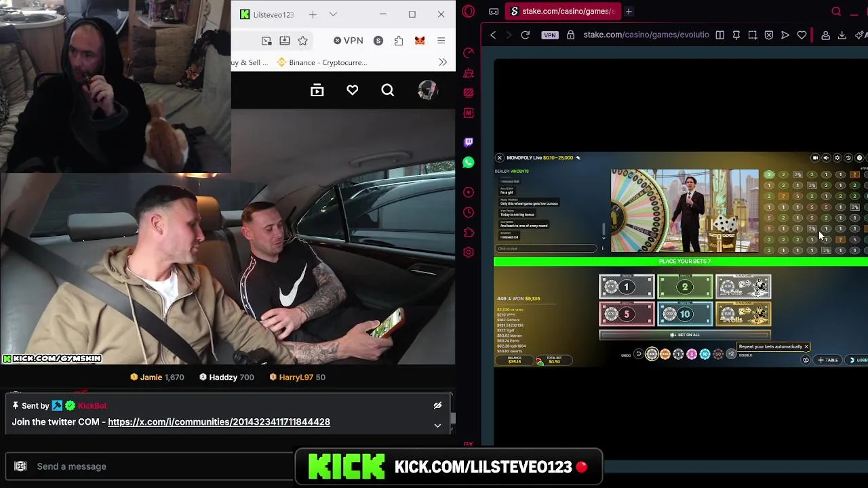The width and height of the screenshot is (868, 488).
Task: Double the bet with x2 button
Action: click(x=731, y=354)
